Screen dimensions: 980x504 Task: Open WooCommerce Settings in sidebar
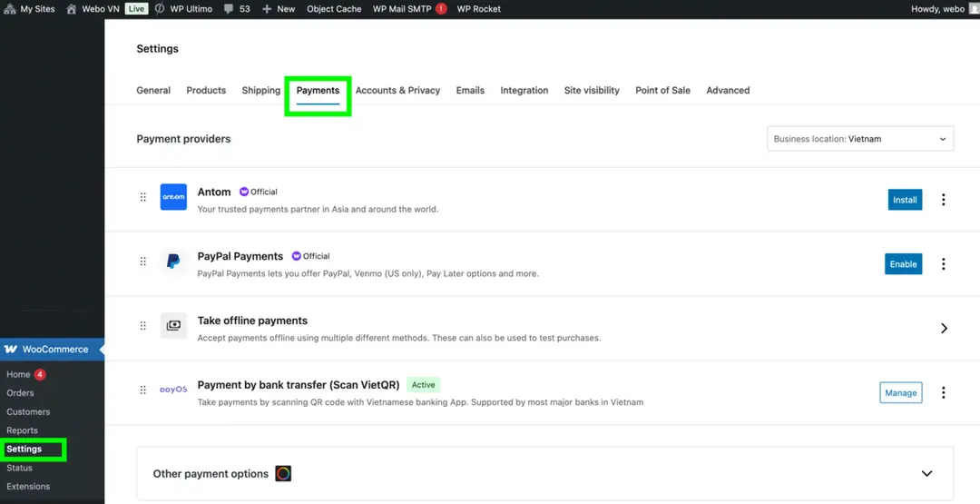point(24,449)
